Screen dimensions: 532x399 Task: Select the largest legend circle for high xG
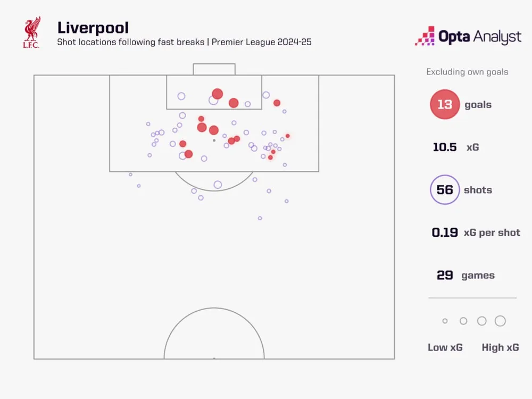click(x=500, y=321)
